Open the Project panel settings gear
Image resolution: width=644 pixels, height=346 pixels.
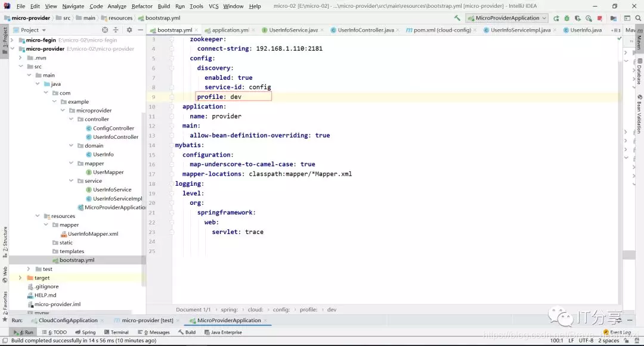(x=129, y=30)
